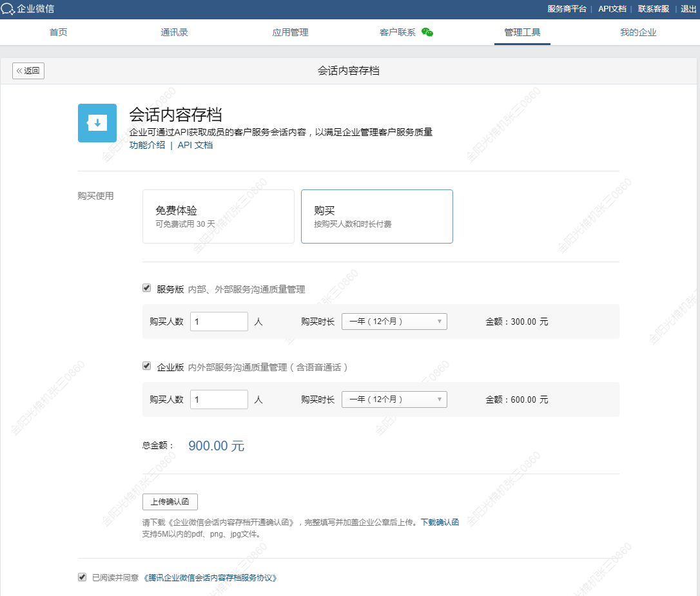
Task: Select the 购买 option card
Action: click(376, 216)
